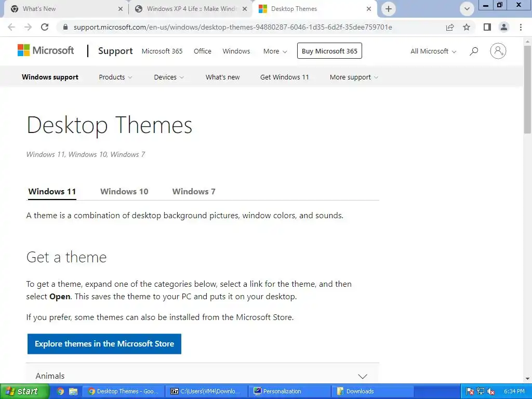Open Microsoft 365 navigation link
This screenshot has width=532, height=399.
click(x=162, y=51)
